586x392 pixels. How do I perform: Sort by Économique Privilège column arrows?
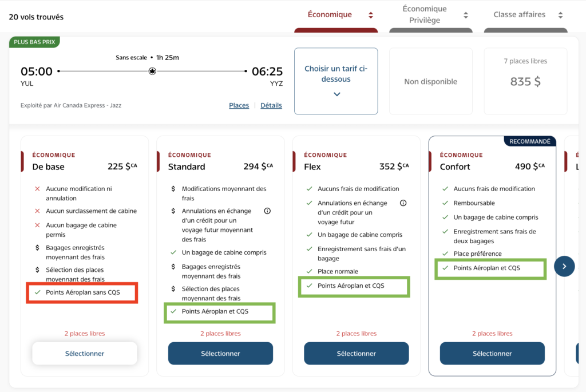pyautogui.click(x=466, y=15)
